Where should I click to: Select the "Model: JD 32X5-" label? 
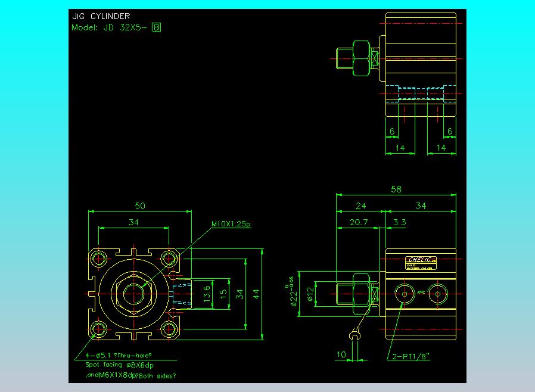pyautogui.click(x=109, y=27)
